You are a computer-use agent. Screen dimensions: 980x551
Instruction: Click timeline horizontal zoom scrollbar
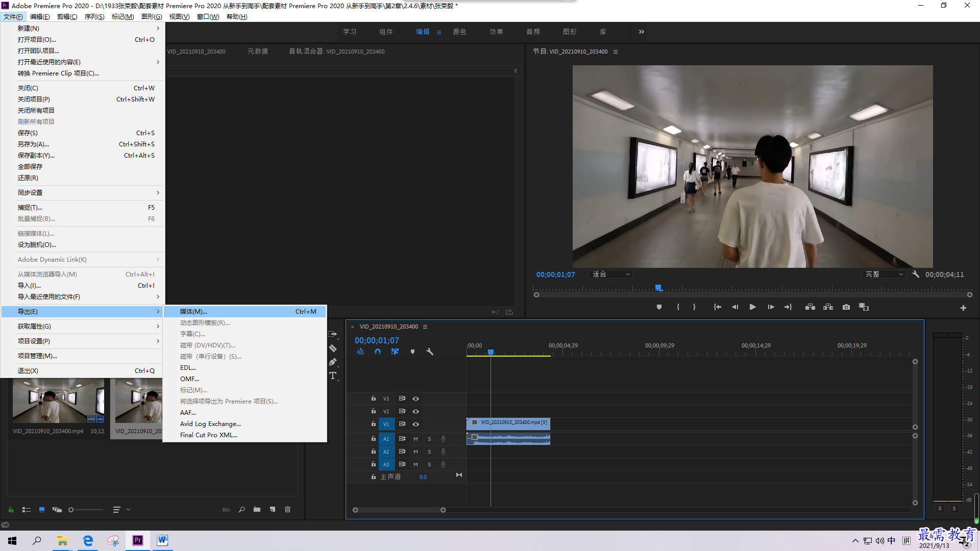click(399, 510)
